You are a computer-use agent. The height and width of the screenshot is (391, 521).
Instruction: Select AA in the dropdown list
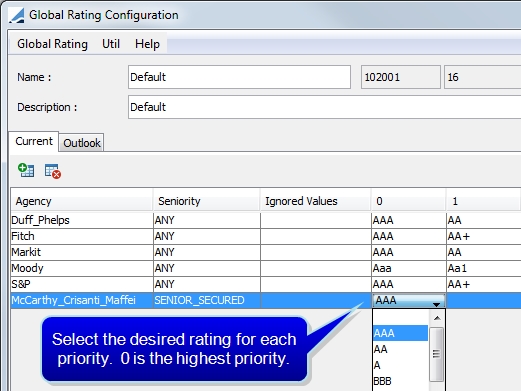400,349
